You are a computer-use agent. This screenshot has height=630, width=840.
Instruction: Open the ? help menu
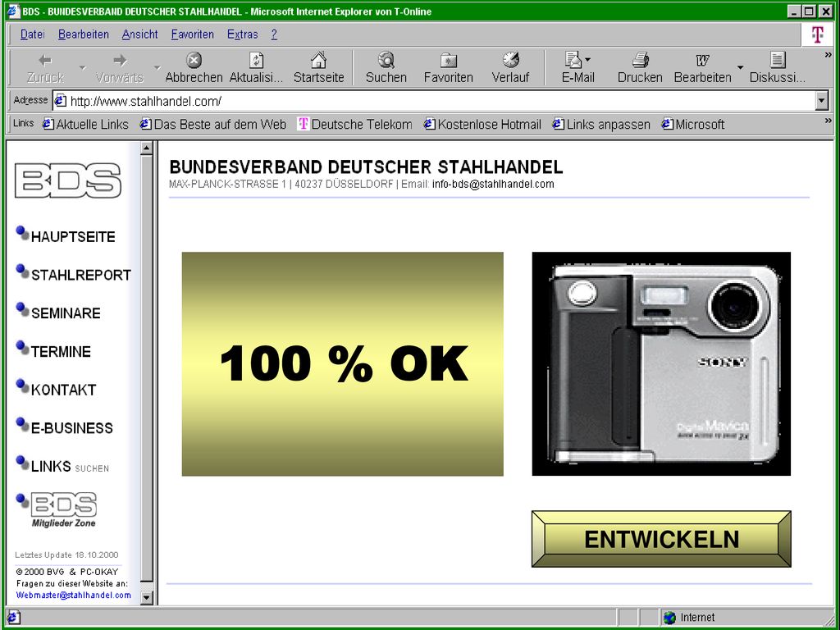274,34
